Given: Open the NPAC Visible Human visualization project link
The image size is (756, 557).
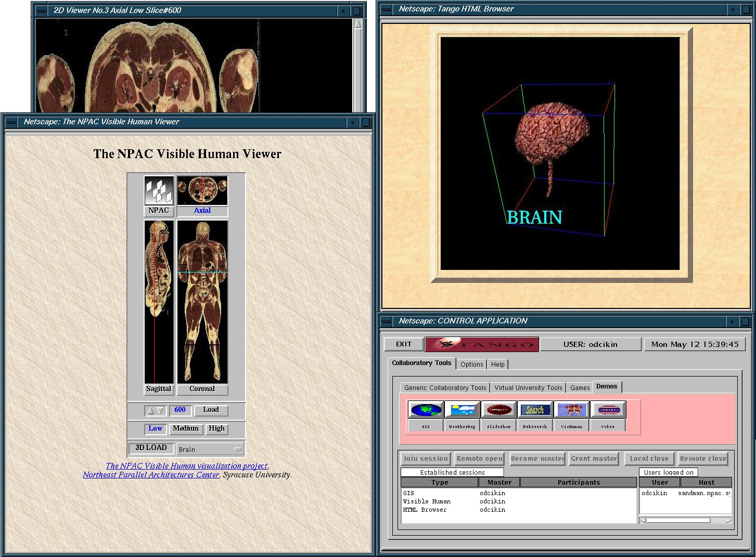Looking at the screenshot, I should point(187,466).
